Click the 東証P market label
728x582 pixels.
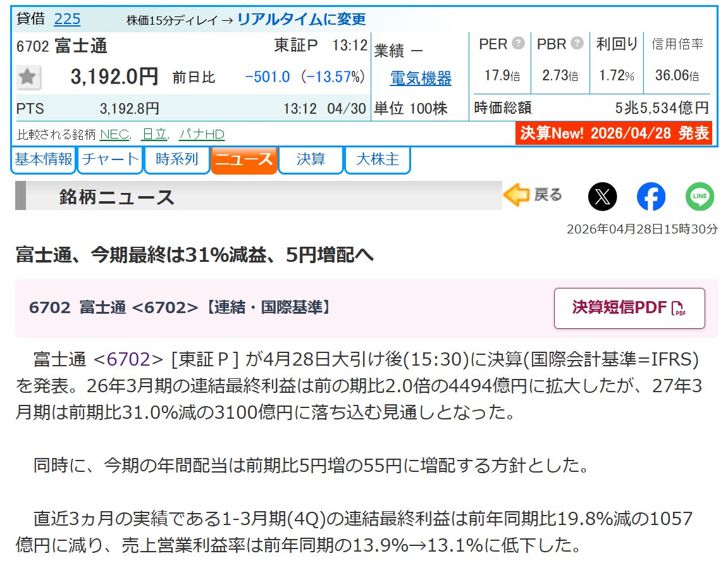coord(296,45)
